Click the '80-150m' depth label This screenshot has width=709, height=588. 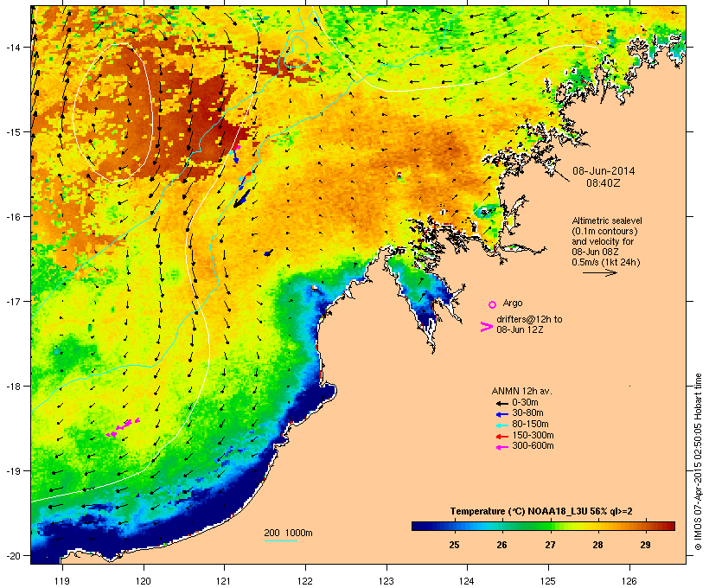pos(530,425)
